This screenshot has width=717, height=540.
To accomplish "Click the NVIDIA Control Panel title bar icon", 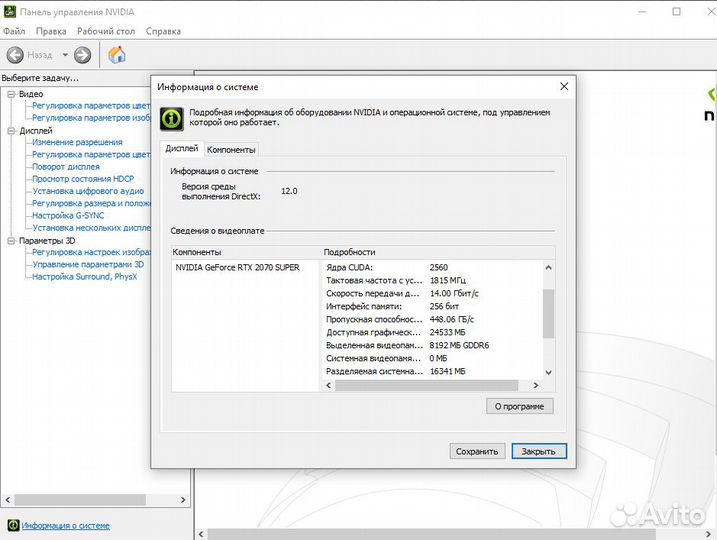I will click(10, 12).
